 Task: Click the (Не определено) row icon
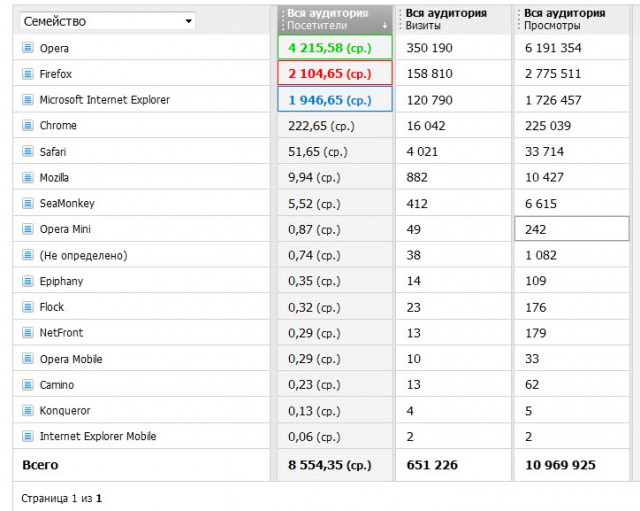coord(27,255)
